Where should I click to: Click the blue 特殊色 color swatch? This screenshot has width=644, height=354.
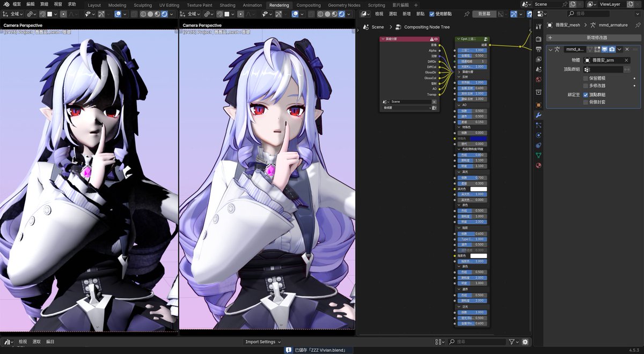click(478, 138)
